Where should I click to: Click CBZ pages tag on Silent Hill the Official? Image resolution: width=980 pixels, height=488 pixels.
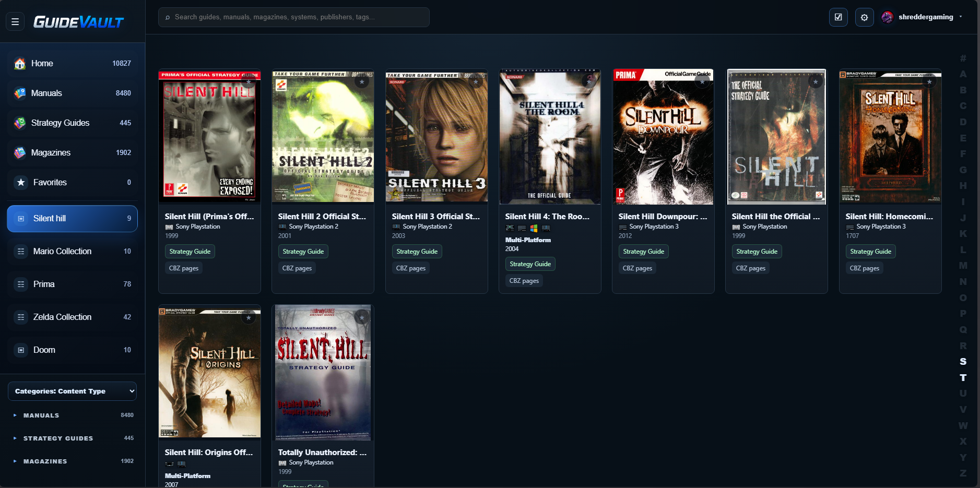pyautogui.click(x=751, y=268)
